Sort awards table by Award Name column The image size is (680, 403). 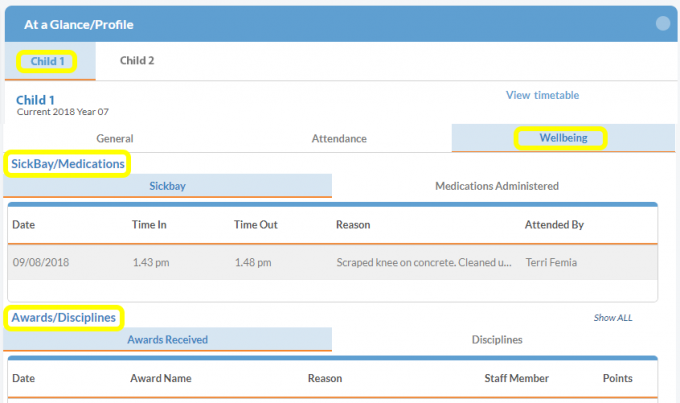coord(163,379)
